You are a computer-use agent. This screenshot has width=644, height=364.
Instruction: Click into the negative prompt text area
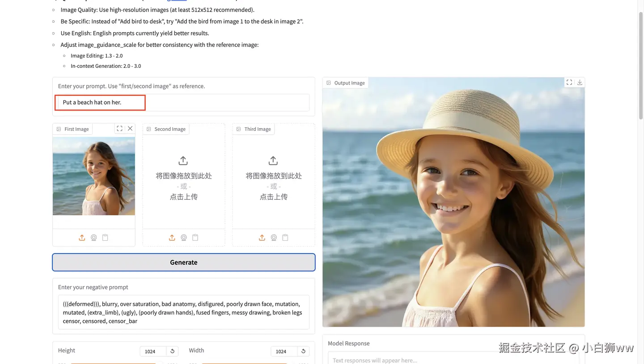(x=184, y=312)
